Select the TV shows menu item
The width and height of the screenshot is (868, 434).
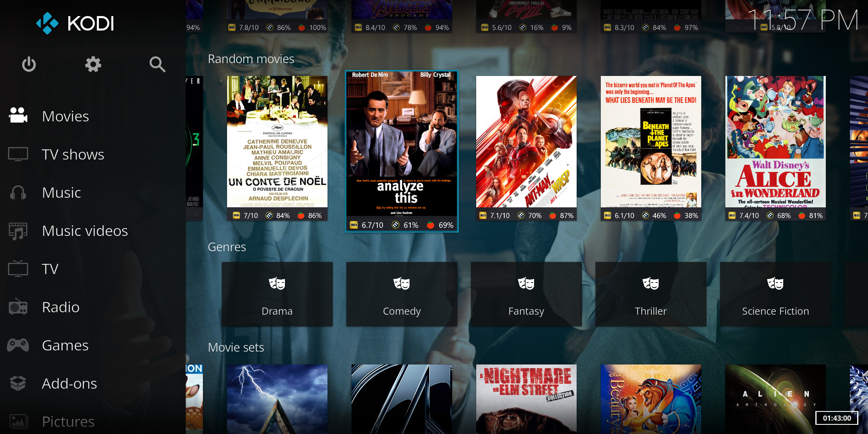tap(73, 154)
